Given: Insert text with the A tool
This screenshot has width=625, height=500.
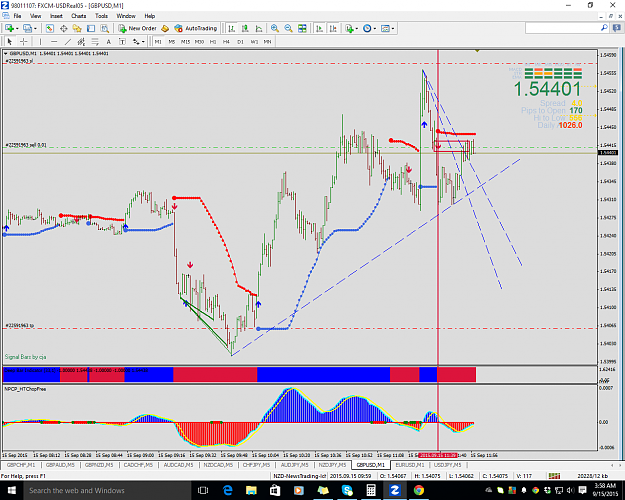Looking at the screenshot, I should point(108,41).
